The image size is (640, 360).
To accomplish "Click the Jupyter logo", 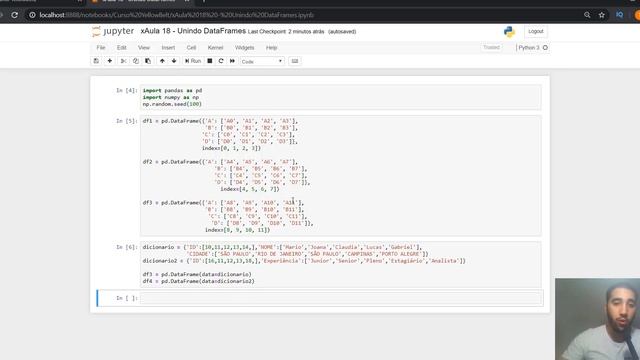I will pyautogui.click(x=113, y=31).
